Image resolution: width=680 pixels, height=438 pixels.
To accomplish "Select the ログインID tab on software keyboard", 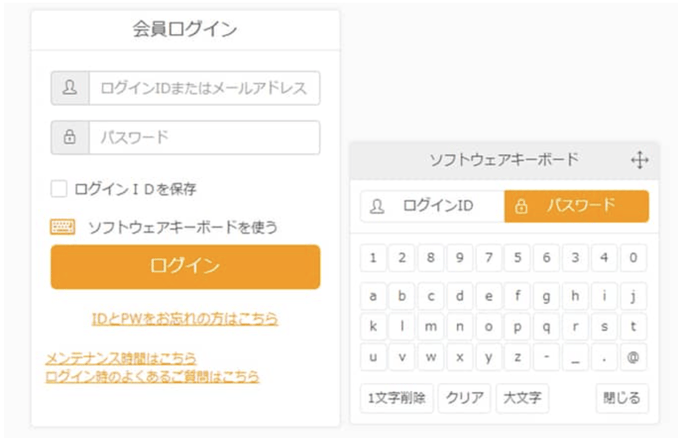I will 432,206.
